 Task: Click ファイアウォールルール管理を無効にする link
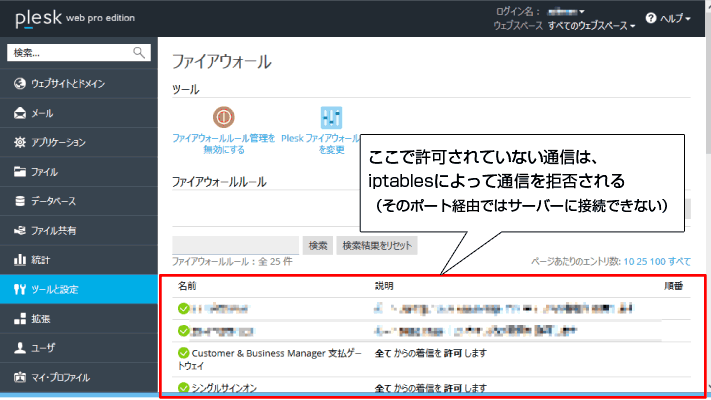tap(224, 144)
